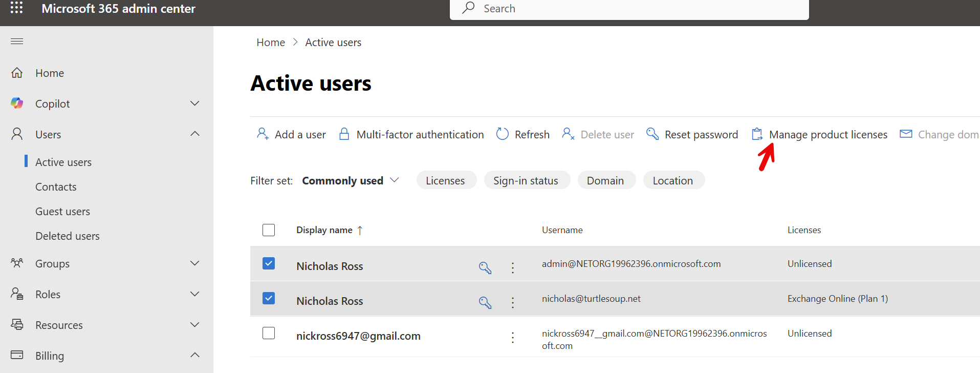The width and height of the screenshot is (980, 373).
Task: Toggle the select all users checkbox
Action: (x=269, y=230)
